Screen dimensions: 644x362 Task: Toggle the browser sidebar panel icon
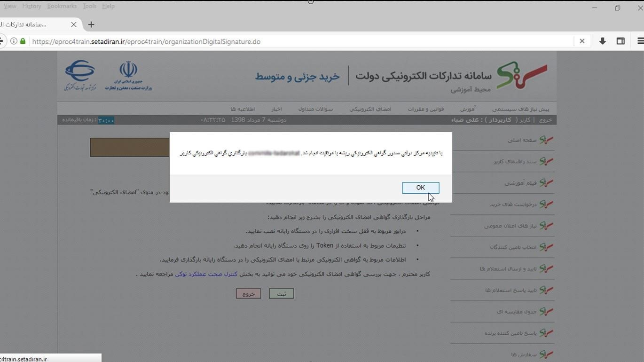pyautogui.click(x=620, y=41)
